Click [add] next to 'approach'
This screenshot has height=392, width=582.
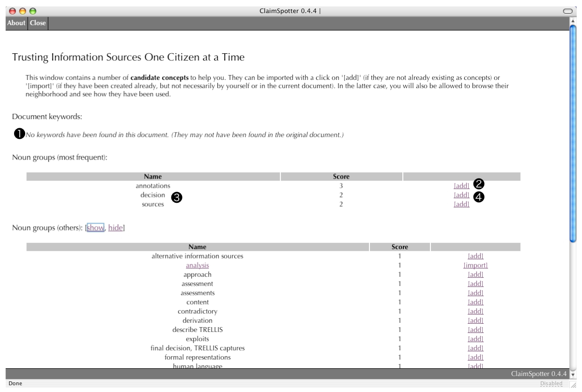[475, 275]
